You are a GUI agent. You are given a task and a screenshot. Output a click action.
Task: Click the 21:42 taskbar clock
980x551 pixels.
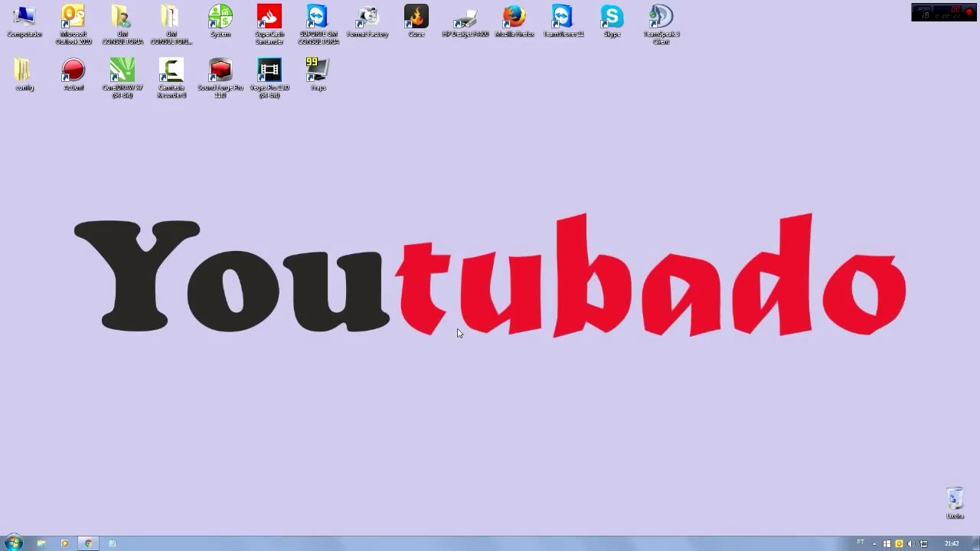pyautogui.click(x=952, y=543)
